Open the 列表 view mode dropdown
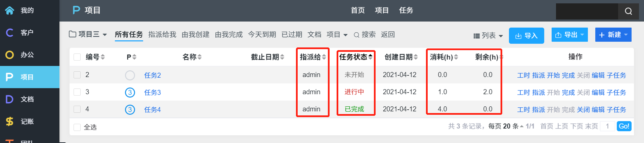This screenshot has height=143, width=644. click(x=488, y=36)
